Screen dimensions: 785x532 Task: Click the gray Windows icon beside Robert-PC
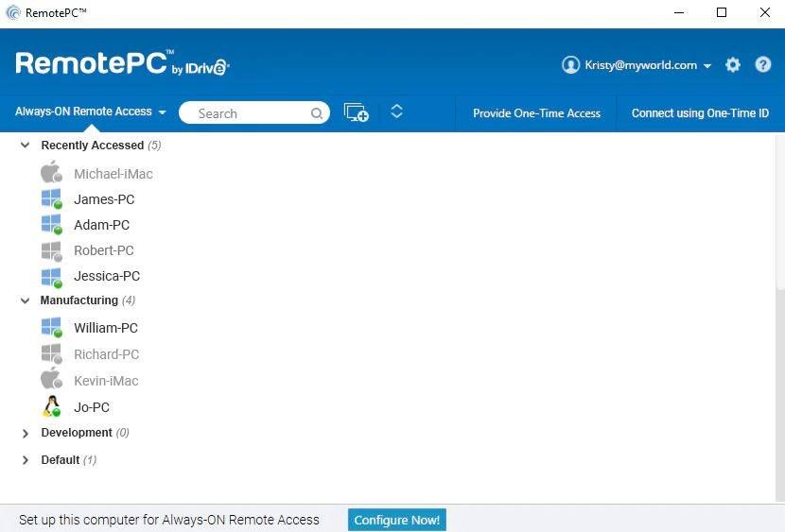[52, 251]
